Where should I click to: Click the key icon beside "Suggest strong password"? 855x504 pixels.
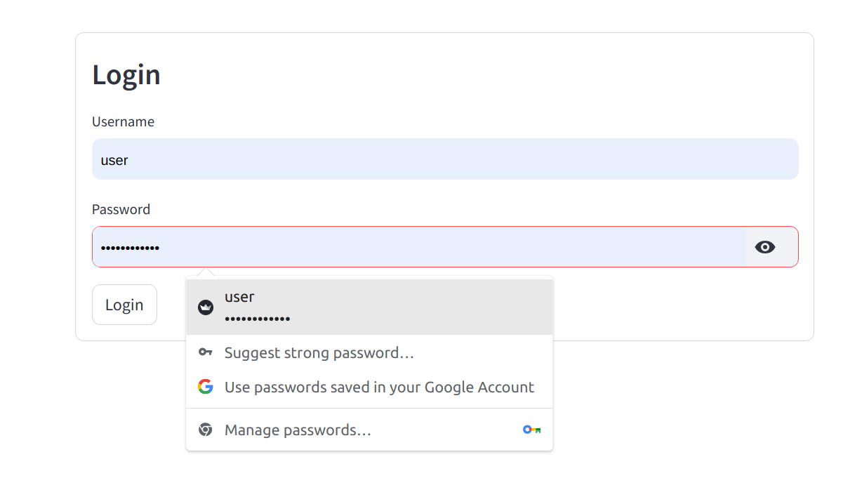[205, 352]
